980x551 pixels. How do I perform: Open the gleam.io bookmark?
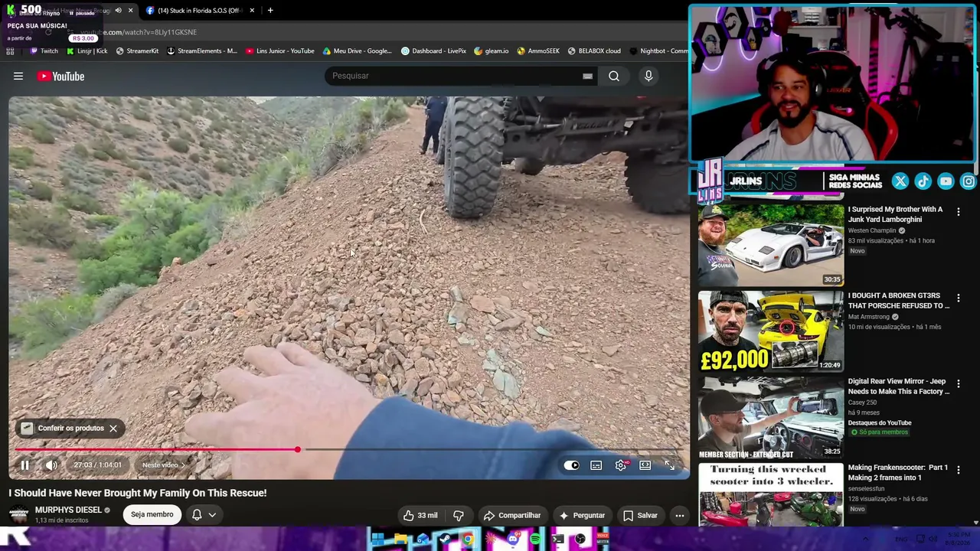(491, 51)
